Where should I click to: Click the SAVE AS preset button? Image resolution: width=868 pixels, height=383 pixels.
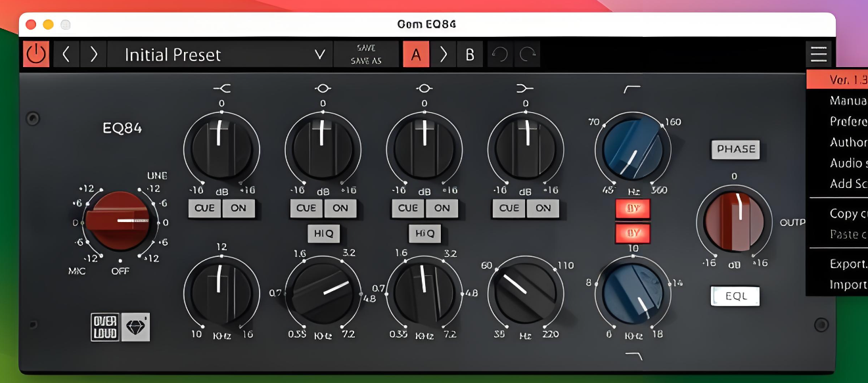click(x=366, y=60)
